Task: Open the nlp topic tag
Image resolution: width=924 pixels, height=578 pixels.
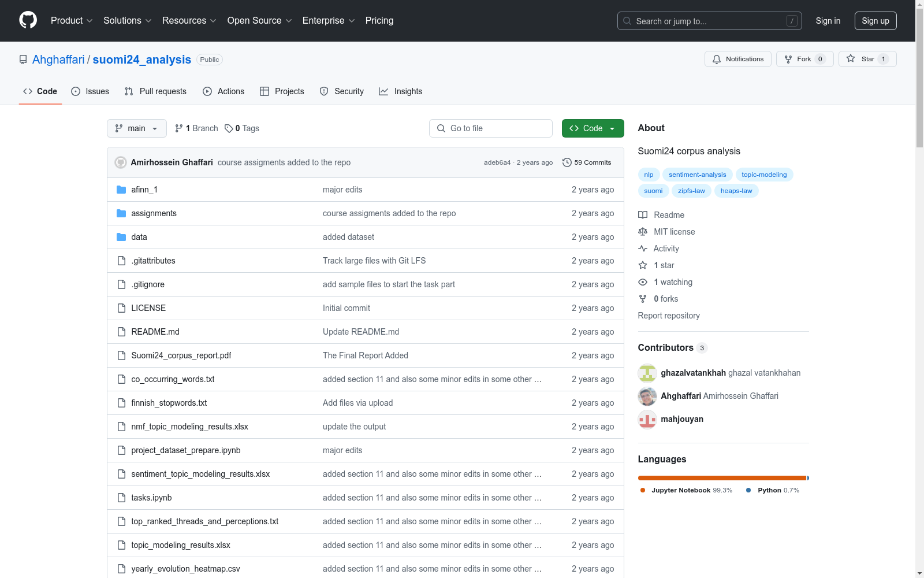Action: coord(649,175)
